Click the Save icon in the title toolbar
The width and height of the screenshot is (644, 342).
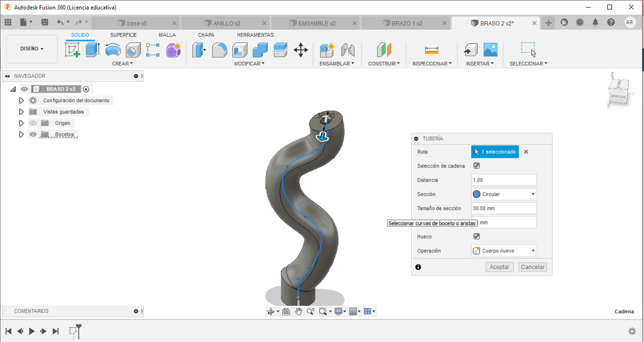[45, 23]
